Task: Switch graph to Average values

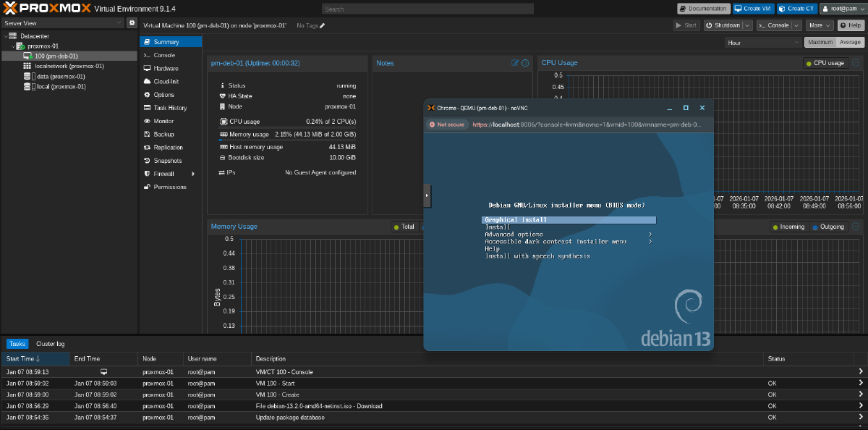Action: point(850,43)
